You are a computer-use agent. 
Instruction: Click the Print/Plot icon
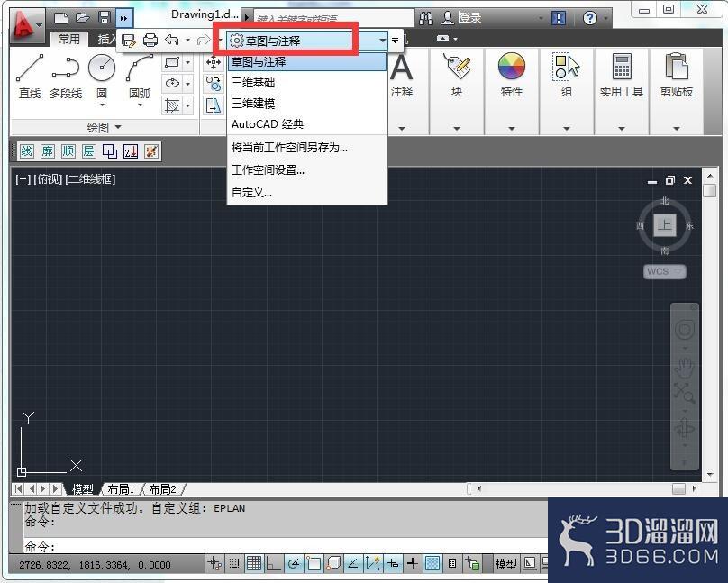[x=150, y=41]
